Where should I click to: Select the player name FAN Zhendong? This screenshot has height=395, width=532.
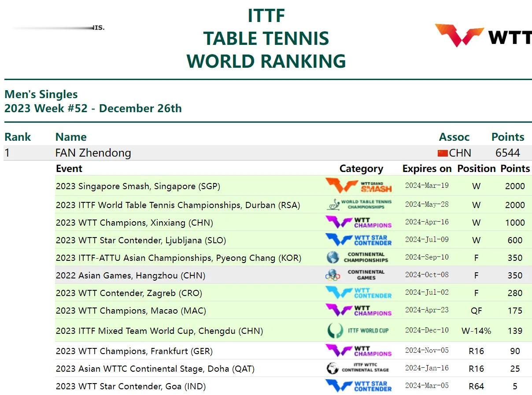click(x=93, y=153)
